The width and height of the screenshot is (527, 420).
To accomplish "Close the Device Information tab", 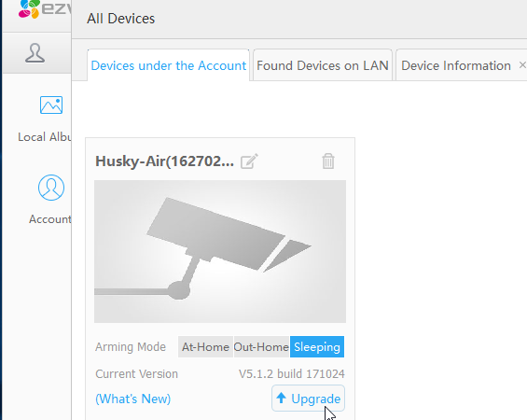I will 522,65.
